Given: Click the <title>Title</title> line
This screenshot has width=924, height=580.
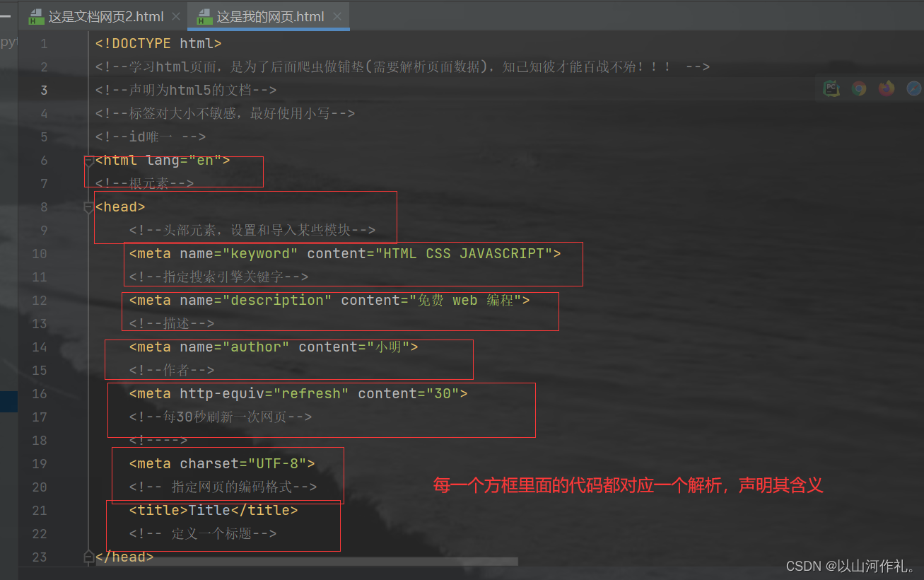Looking at the screenshot, I should click(214, 511).
